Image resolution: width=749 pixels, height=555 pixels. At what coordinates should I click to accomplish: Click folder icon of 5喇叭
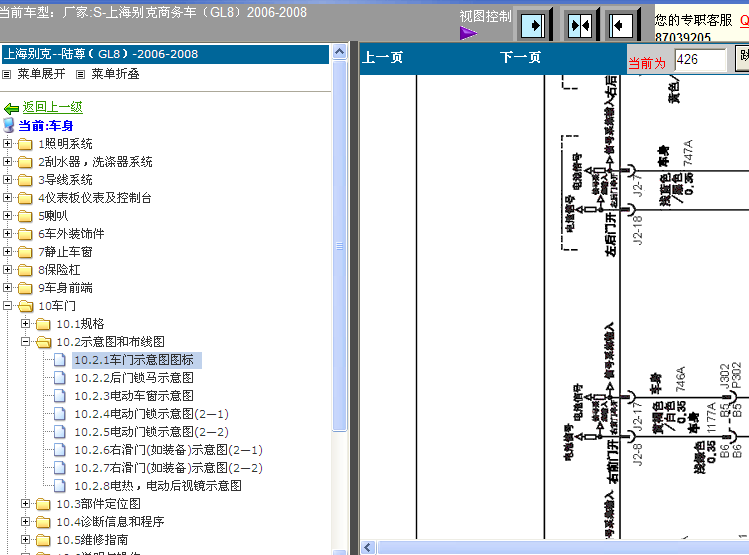pos(25,216)
